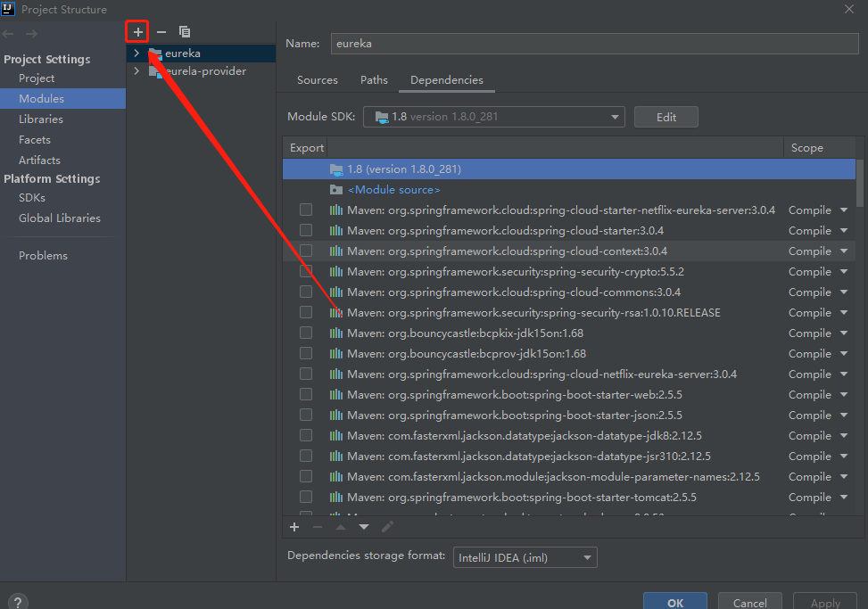Open scope dropdown for jackson-datatype-jdk8:2.12.5
Viewport: 868px width, 609px height.
[844, 436]
